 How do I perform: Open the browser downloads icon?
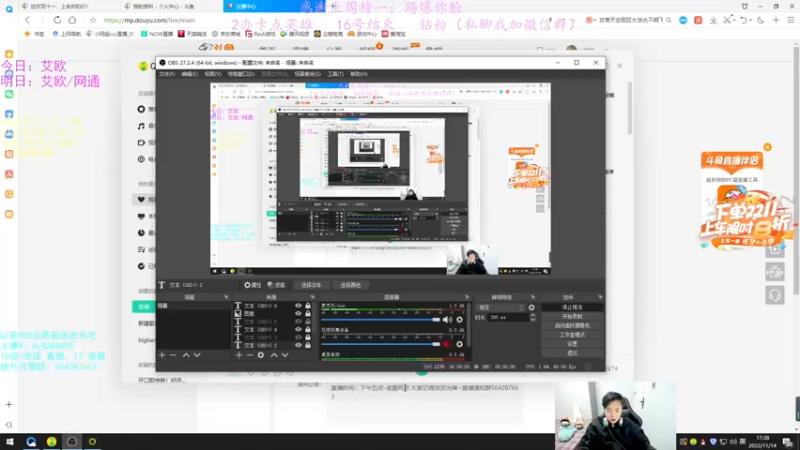point(713,20)
